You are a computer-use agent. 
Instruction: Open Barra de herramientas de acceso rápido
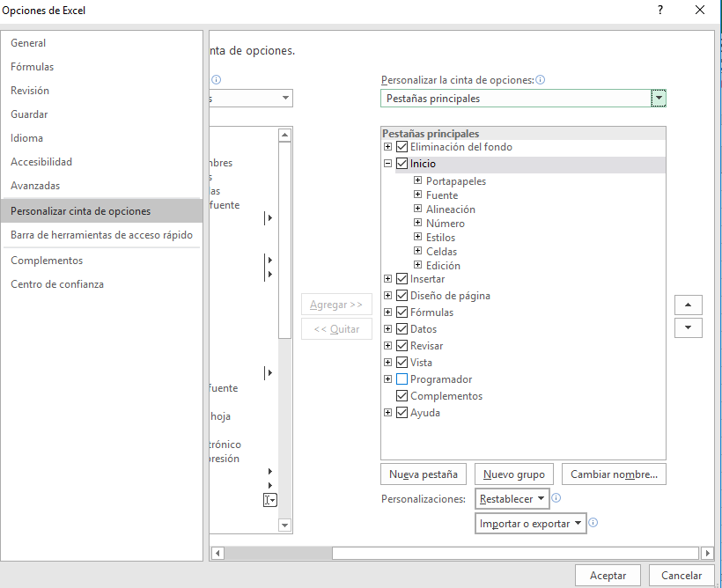(102, 235)
